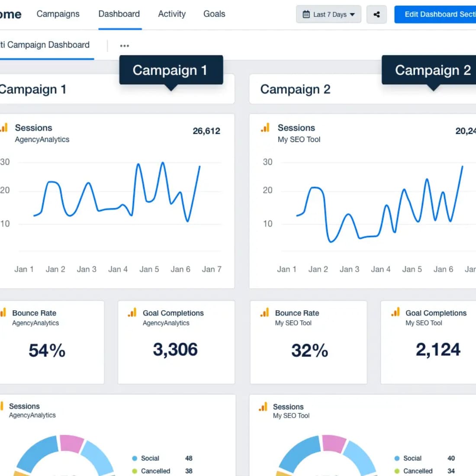Click the 3,306 goal completions value
476x476 pixels.
coord(175,349)
